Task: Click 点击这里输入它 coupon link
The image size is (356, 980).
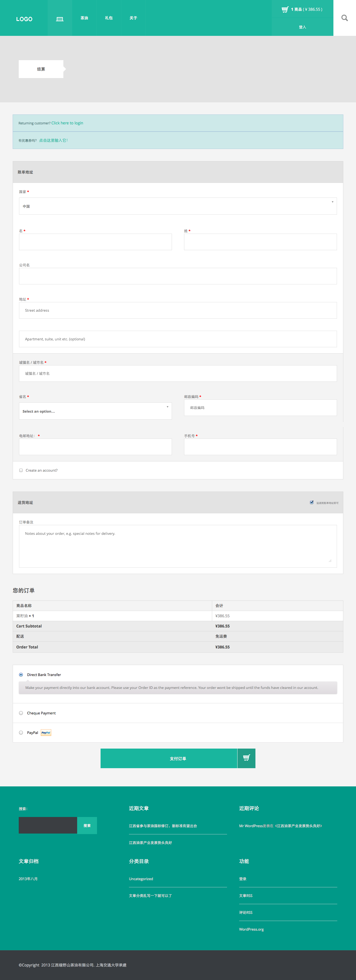Action: pos(53,140)
